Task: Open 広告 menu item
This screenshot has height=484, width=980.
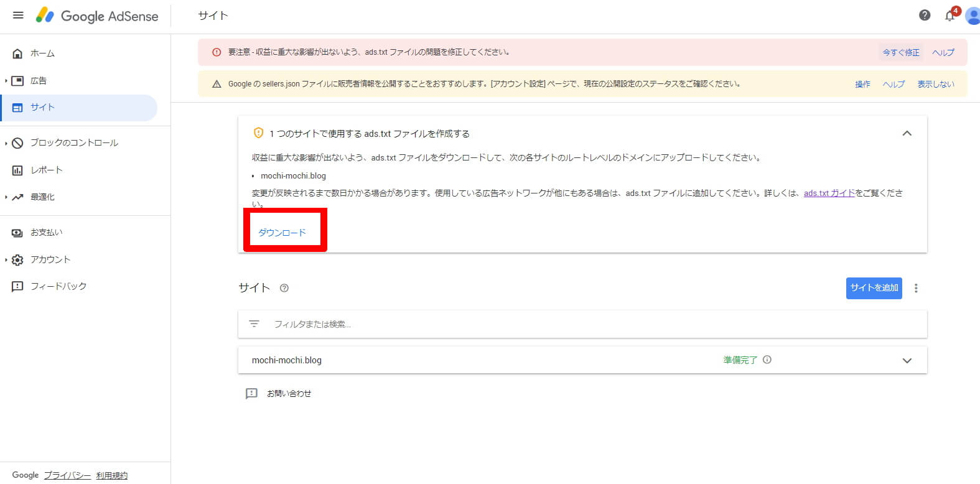Action: tap(39, 81)
